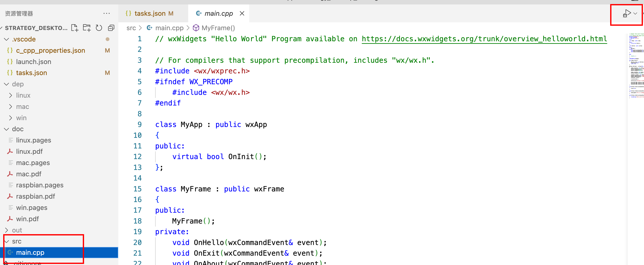Expand the win folder under dep
The height and width of the screenshot is (265, 644).
[10, 118]
